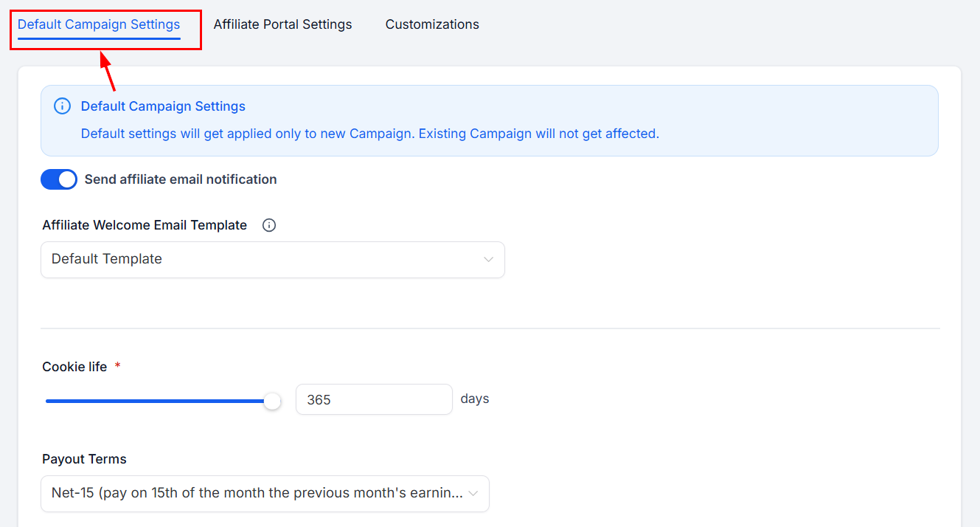Viewport: 980px width, 527px height.
Task: Switch to Affiliate Portal Settings tab
Action: 282,24
